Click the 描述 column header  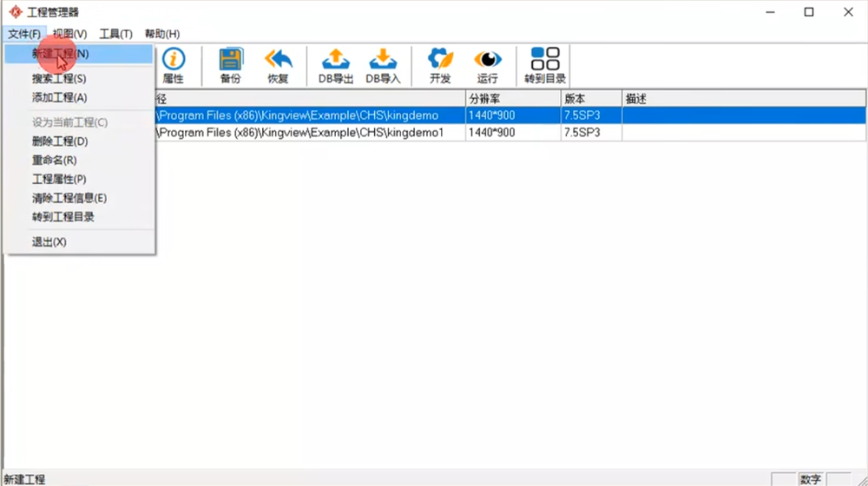pyautogui.click(x=744, y=99)
